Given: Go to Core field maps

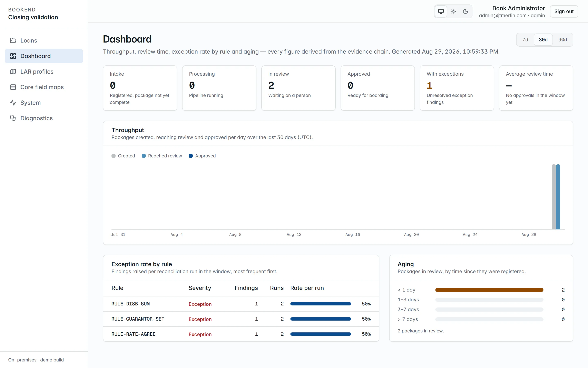Looking at the screenshot, I should (x=44, y=87).
